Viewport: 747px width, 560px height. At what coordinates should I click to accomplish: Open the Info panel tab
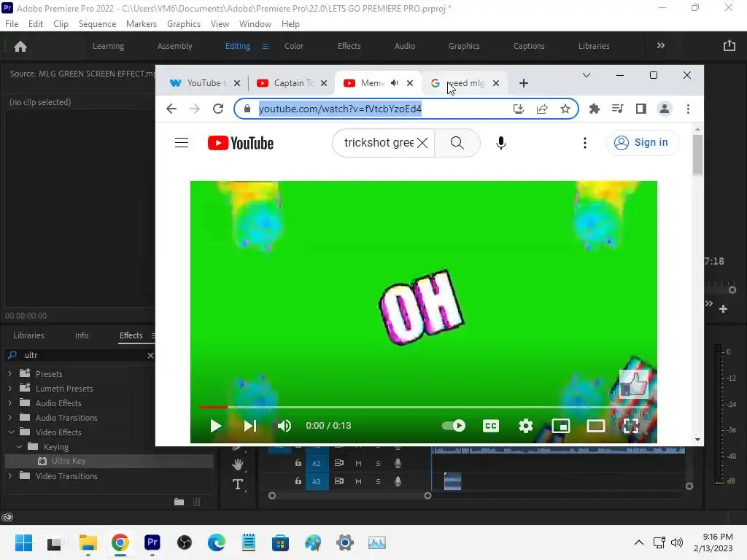click(x=82, y=335)
